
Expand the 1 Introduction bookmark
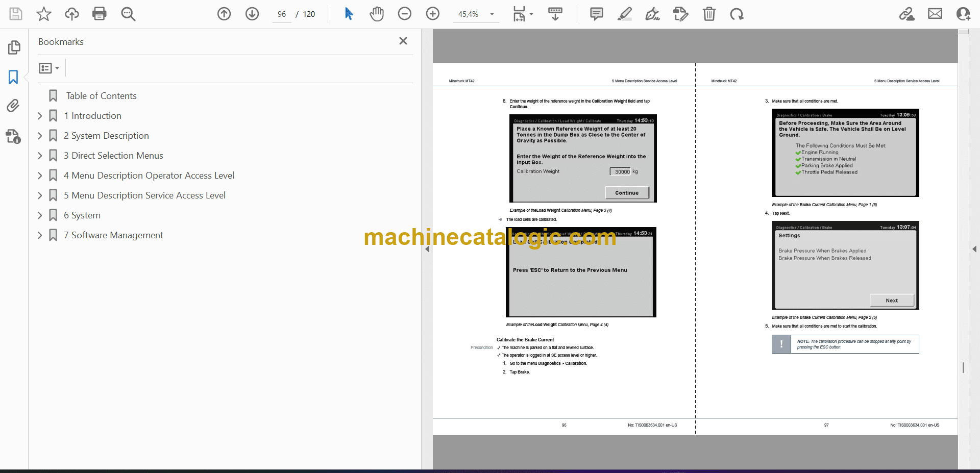[x=40, y=116]
